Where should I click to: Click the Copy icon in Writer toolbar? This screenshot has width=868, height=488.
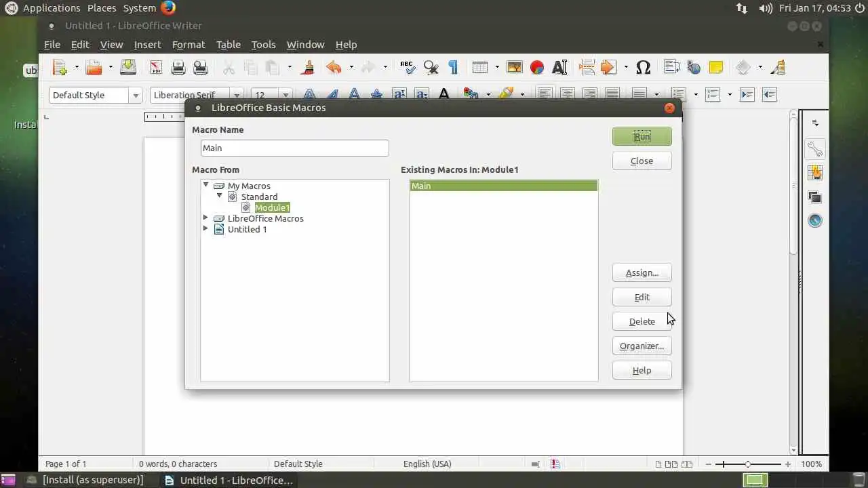click(x=250, y=67)
